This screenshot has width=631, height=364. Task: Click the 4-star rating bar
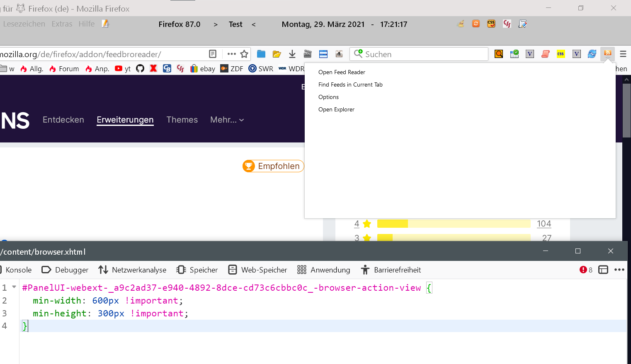pos(454,224)
